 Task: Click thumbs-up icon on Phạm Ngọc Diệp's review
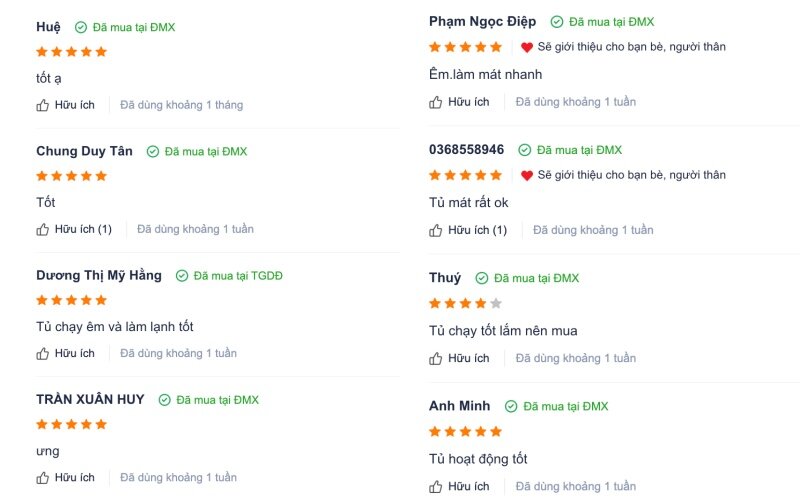pyautogui.click(x=435, y=102)
